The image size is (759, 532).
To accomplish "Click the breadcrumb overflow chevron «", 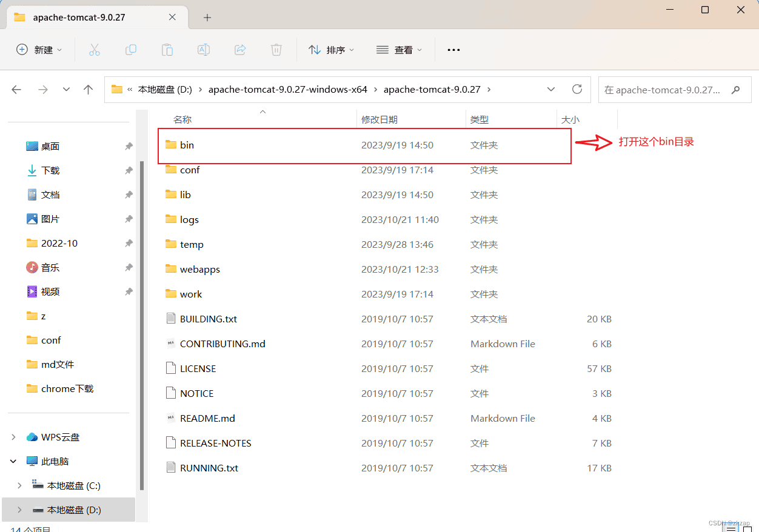I will point(130,90).
